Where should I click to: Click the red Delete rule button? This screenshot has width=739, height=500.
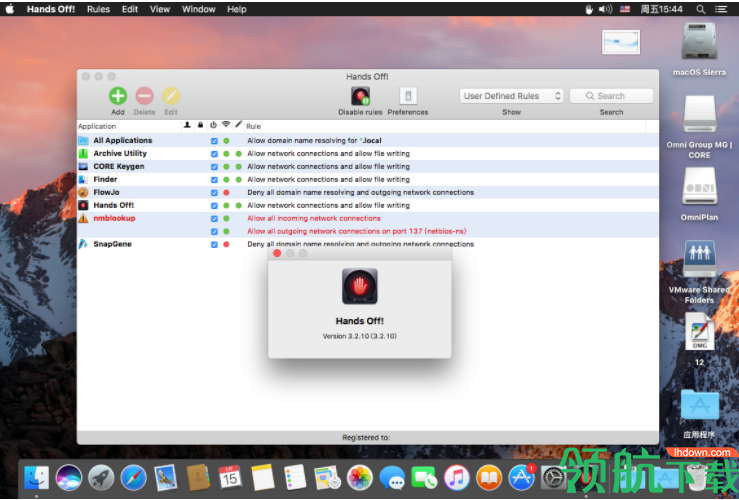click(x=145, y=96)
